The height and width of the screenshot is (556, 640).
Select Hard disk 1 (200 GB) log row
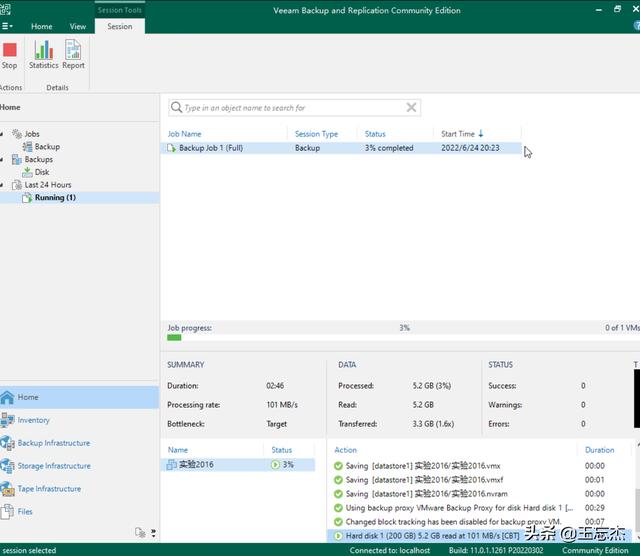[x=480, y=536]
